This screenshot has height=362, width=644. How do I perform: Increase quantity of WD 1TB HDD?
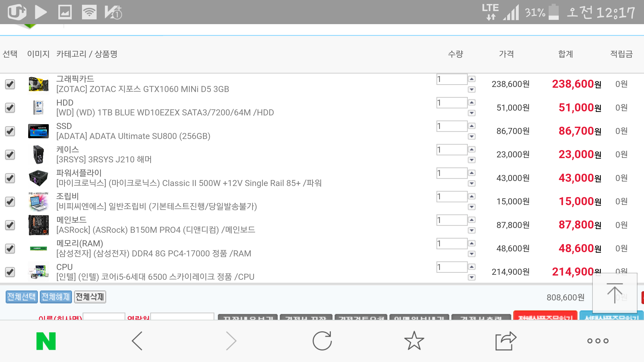tap(472, 103)
